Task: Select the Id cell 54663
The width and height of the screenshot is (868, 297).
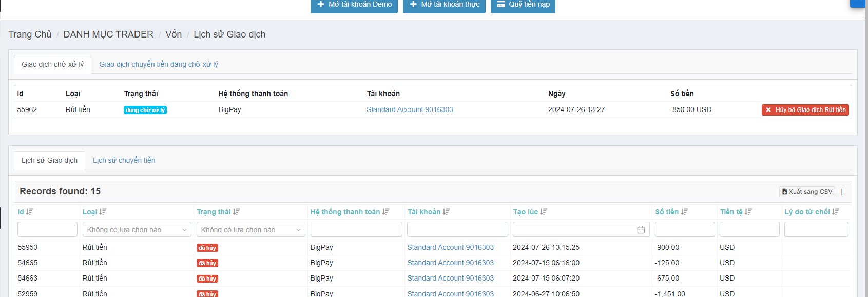Action: 28,278
